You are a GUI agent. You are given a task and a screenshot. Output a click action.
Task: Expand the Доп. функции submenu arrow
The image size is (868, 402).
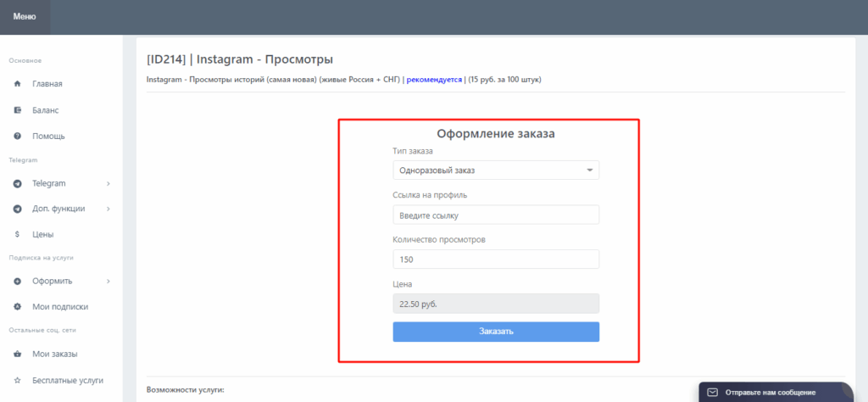pos(108,209)
